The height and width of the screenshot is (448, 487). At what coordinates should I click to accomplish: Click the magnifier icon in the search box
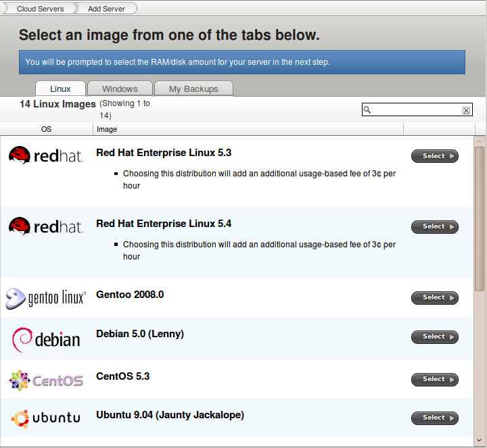[x=367, y=109]
